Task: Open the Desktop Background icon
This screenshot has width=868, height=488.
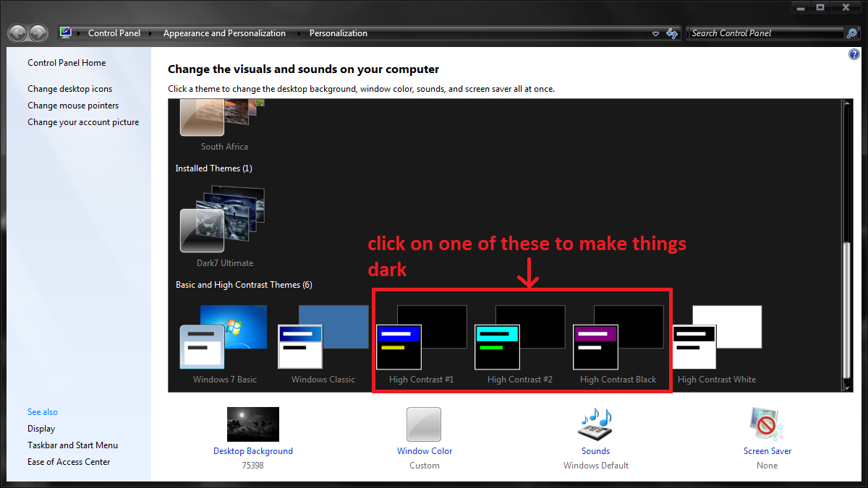Action: [252, 424]
